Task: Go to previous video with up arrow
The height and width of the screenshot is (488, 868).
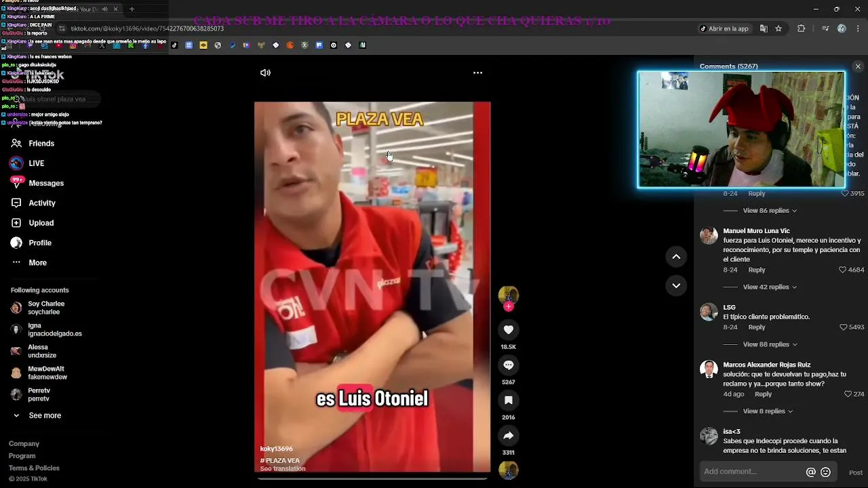Action: 676,257
